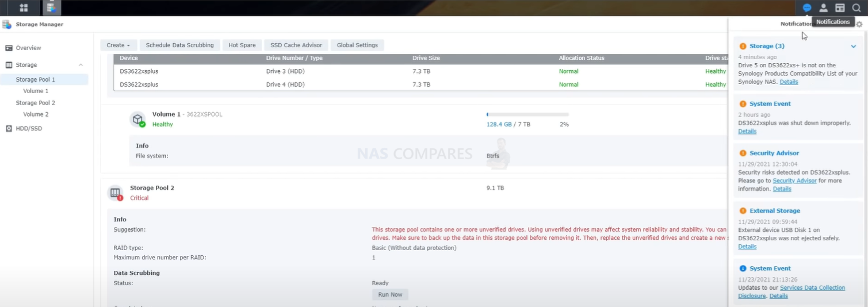The image size is (868, 307).
Task: Collapse the Storage section in sidebar
Action: (81, 65)
